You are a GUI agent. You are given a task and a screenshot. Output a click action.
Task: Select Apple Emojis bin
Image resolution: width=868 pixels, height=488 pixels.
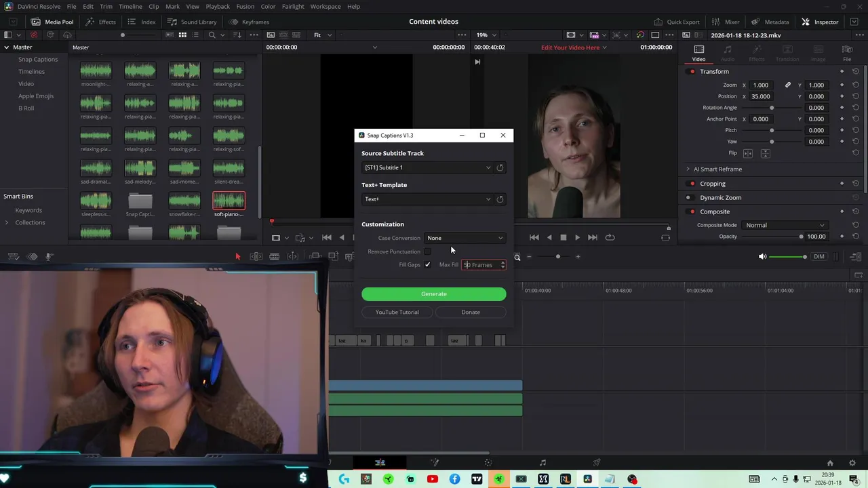36,96
